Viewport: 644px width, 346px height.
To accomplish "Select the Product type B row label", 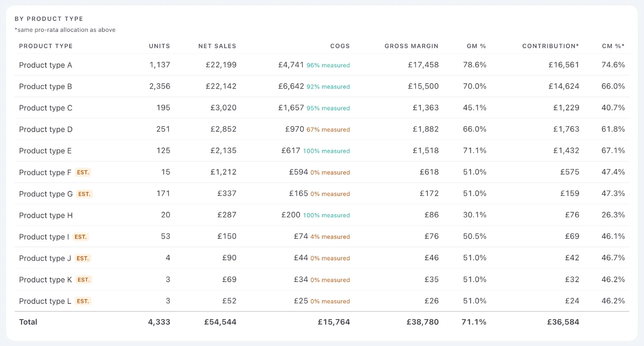I will 46,86.
